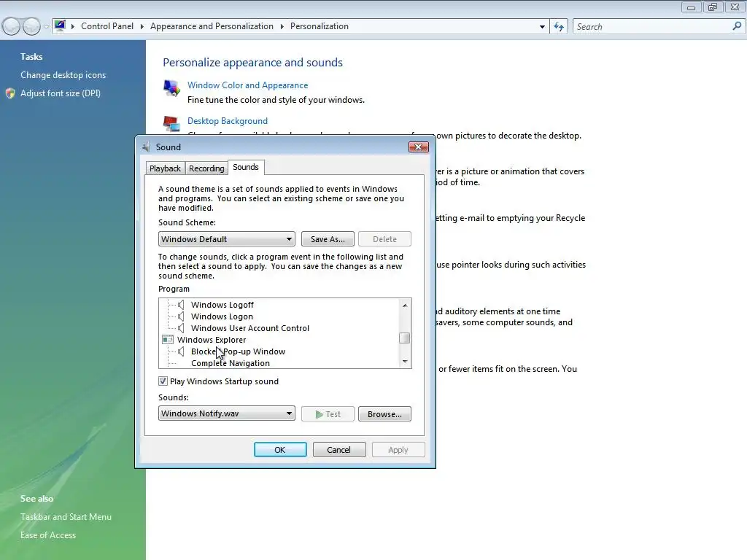The image size is (747, 560).
Task: Open Taskbar and Start Menu link
Action: (66, 517)
